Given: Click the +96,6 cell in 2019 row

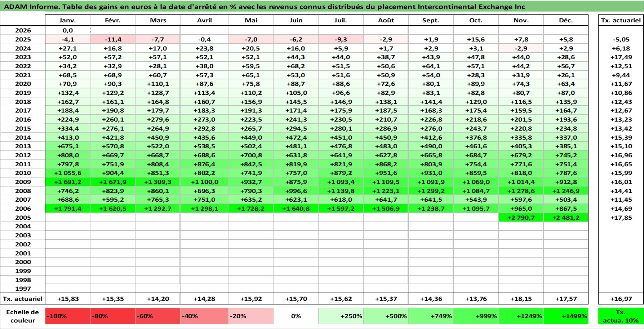Looking at the screenshot, I should pyautogui.click(x=341, y=93).
